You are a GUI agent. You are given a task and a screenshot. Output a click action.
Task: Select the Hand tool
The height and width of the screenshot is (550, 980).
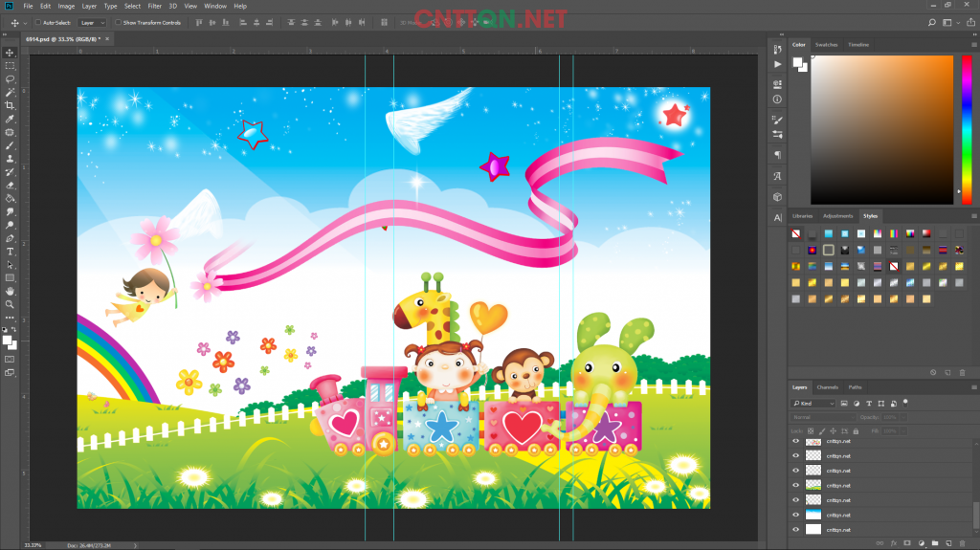[10, 291]
